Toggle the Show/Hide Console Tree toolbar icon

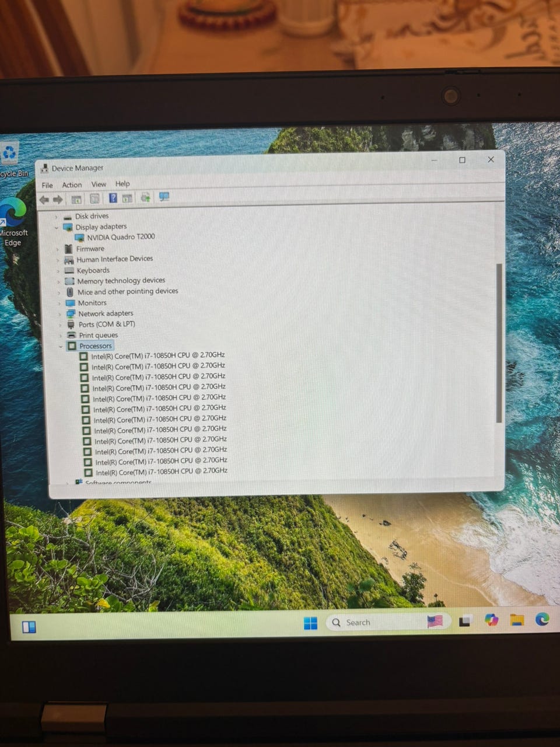pyautogui.click(x=76, y=200)
